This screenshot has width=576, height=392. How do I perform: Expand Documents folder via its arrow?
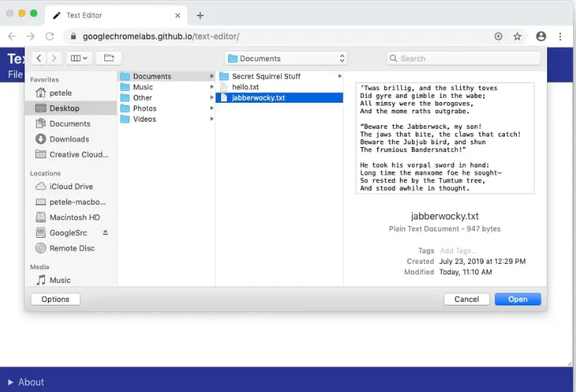211,76
